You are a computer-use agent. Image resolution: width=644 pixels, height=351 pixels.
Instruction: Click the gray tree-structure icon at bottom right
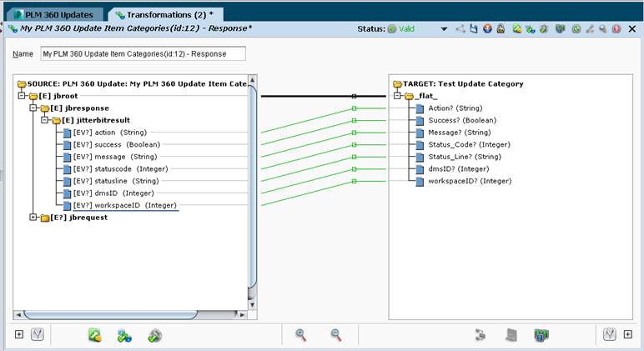480,335
